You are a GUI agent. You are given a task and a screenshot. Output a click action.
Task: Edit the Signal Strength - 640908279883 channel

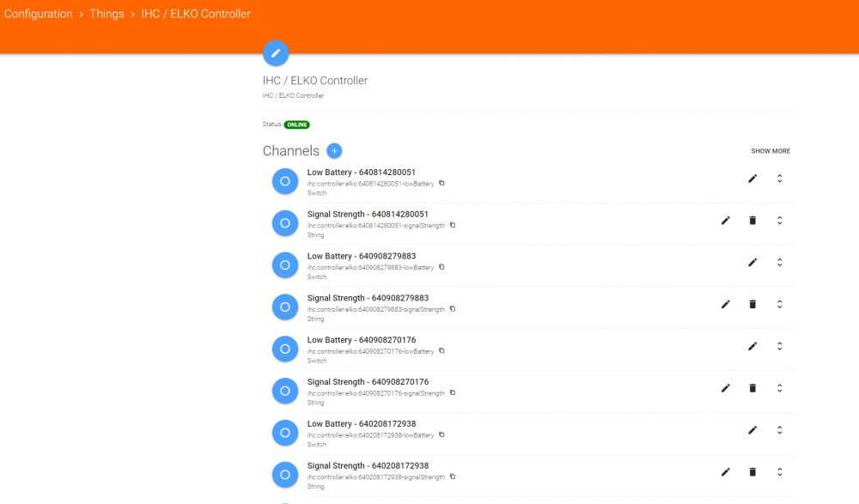pos(725,304)
